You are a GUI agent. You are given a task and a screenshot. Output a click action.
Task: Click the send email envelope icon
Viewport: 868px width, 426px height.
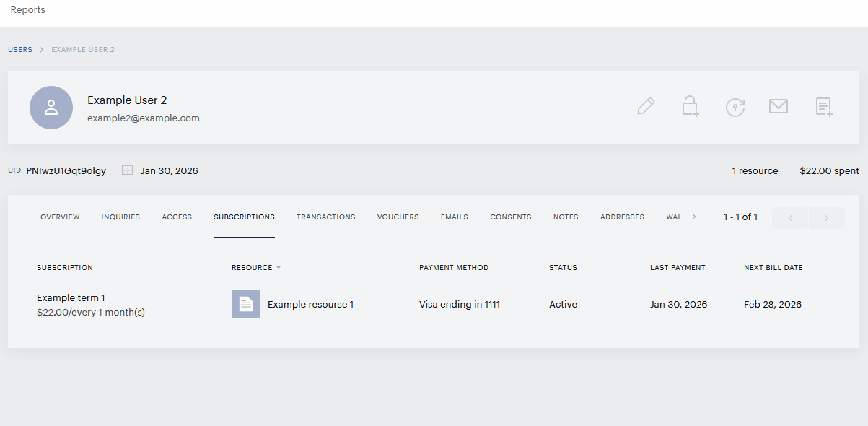click(778, 107)
